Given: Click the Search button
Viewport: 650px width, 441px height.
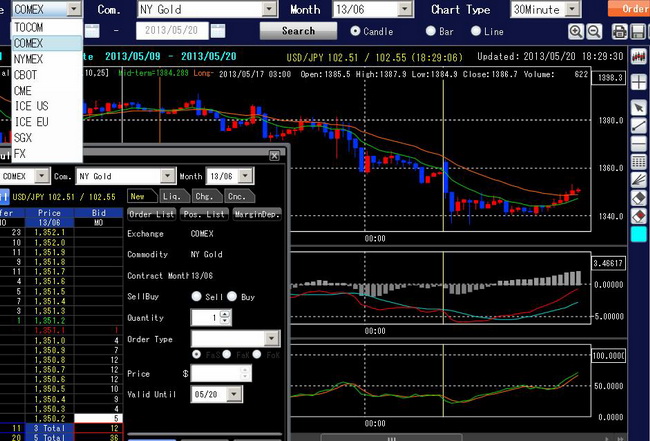Looking at the screenshot, I should (298, 31).
